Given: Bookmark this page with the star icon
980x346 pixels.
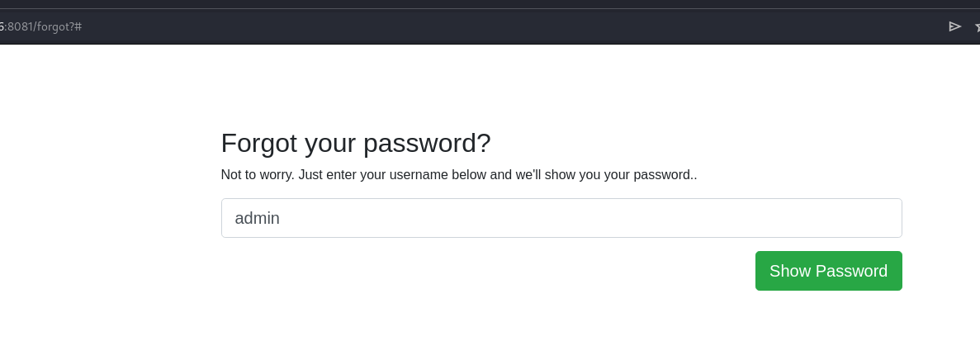Looking at the screenshot, I should [977, 26].
